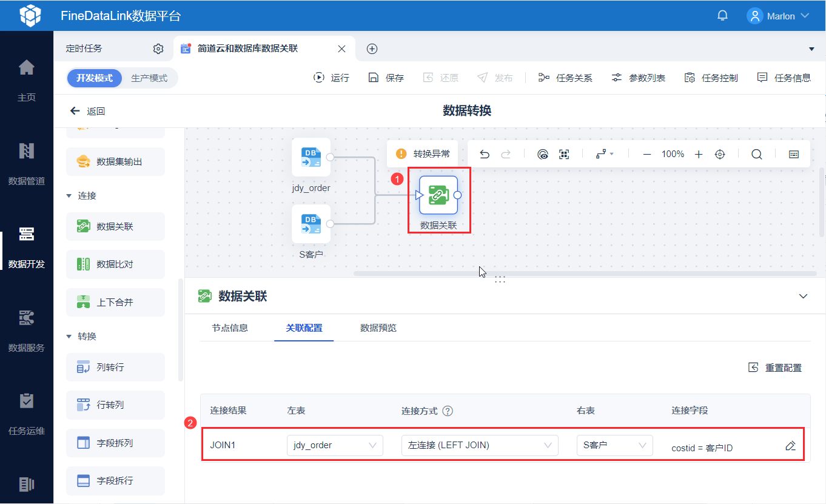Click the locate/center canvas icon

pos(720,154)
